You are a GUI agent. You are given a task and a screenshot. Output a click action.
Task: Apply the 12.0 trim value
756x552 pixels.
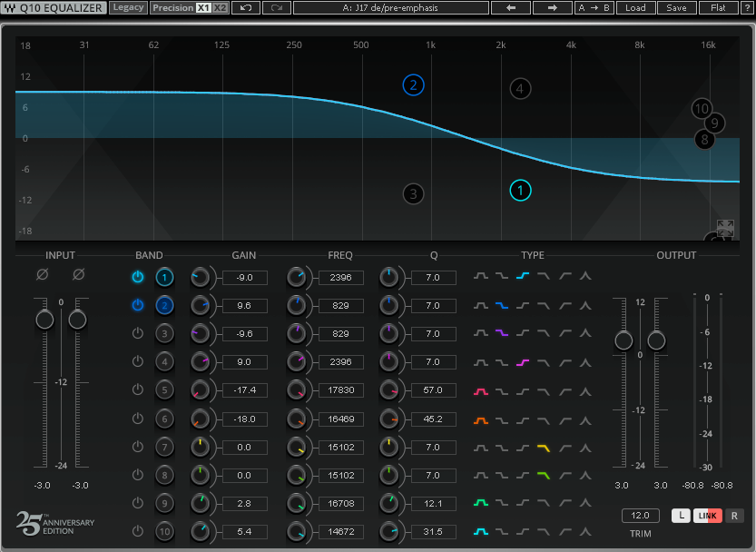pyautogui.click(x=640, y=516)
